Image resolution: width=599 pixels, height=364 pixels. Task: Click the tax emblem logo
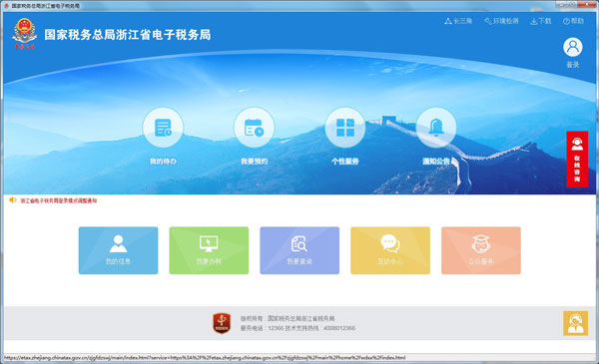tap(24, 34)
